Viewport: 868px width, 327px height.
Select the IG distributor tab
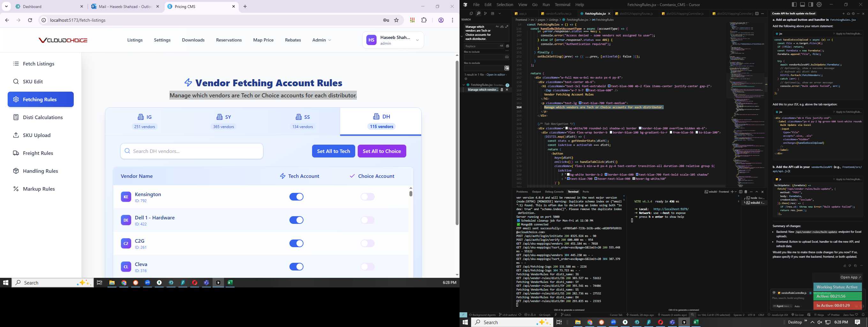(145, 121)
